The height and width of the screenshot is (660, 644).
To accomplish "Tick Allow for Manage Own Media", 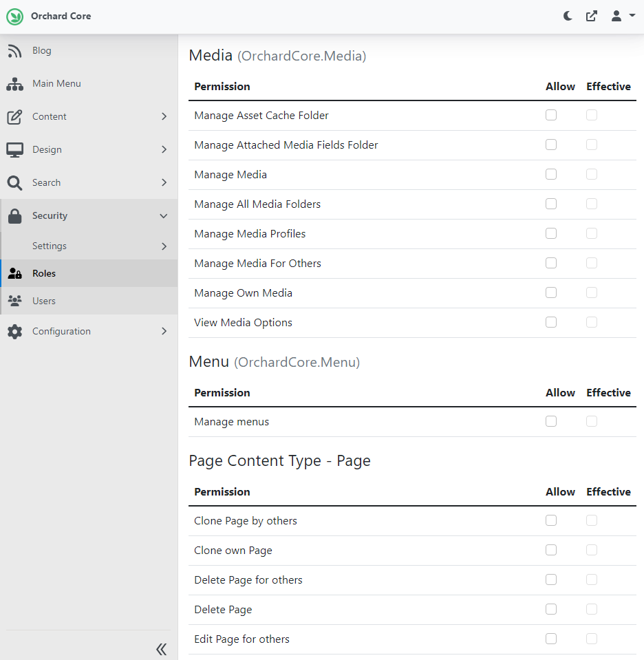I will point(551,292).
